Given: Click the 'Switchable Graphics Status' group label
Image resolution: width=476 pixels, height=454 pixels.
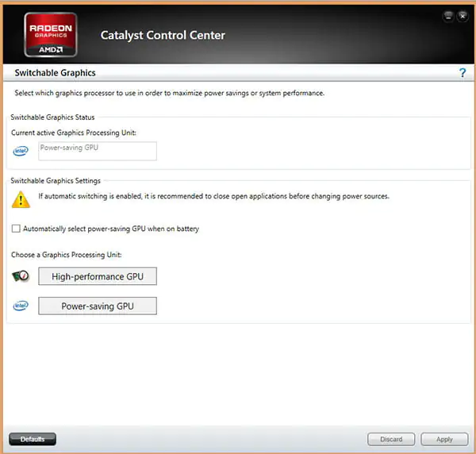Looking at the screenshot, I should click(52, 117).
